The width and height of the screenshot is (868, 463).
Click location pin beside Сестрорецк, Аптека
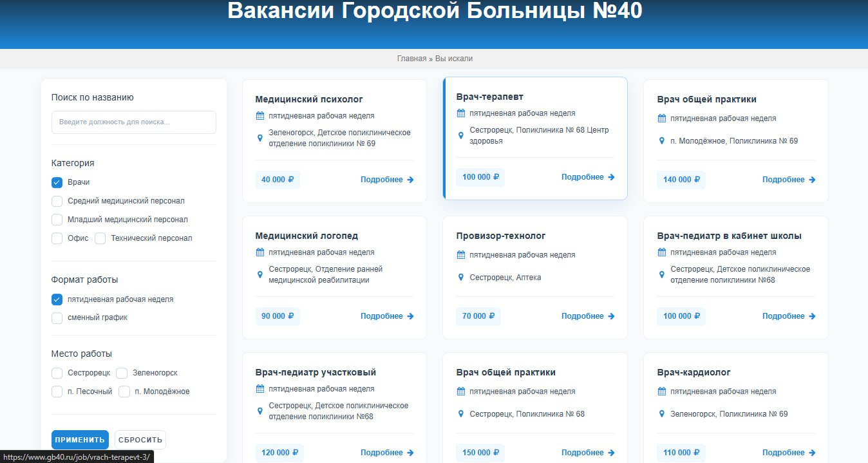461,278
